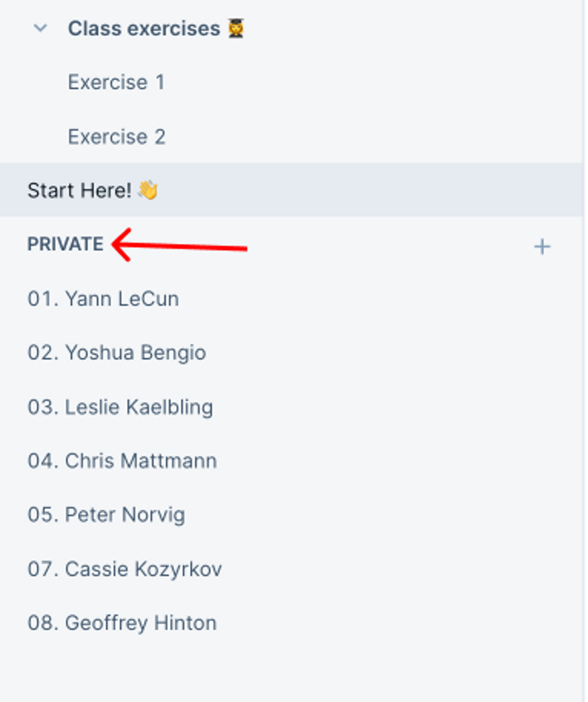Add a new private page with plus icon

click(x=542, y=247)
